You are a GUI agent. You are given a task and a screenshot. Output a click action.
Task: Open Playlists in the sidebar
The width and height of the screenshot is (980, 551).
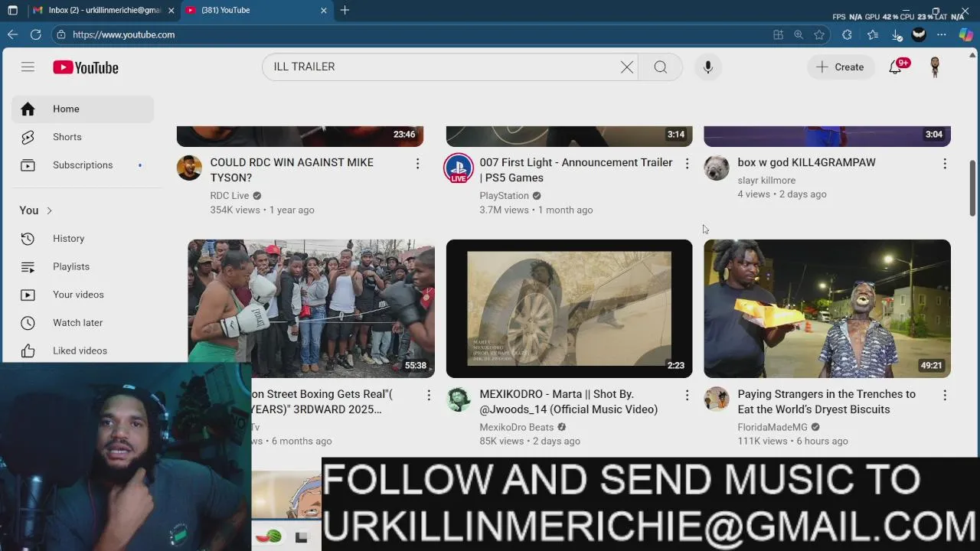pos(83,267)
